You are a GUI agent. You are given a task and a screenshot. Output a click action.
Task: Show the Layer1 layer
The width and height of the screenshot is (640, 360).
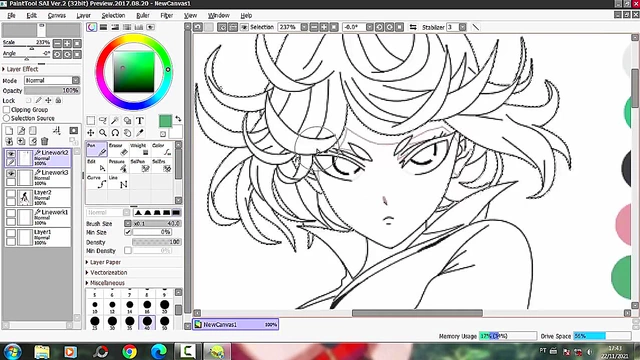[11, 232]
